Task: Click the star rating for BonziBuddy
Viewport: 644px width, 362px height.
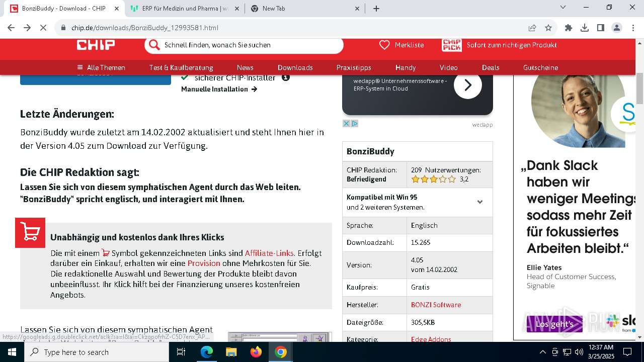Action: 434,179
